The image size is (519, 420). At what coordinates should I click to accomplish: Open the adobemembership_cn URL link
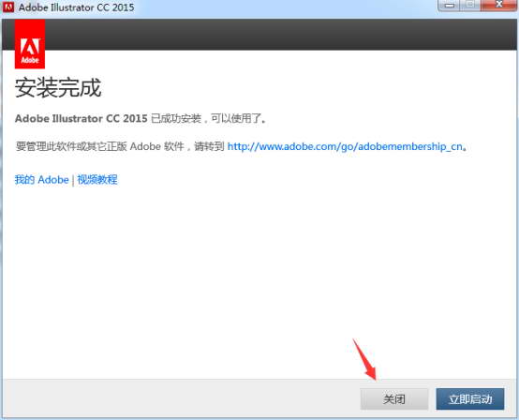pyautogui.click(x=345, y=146)
